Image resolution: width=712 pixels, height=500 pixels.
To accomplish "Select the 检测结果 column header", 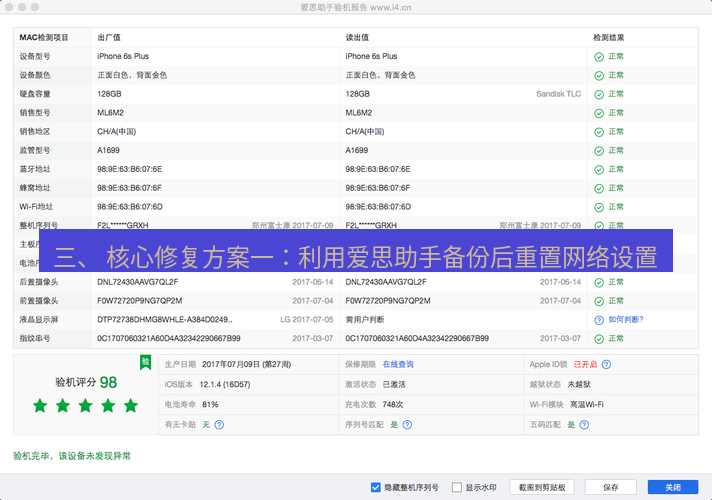I will (608, 37).
